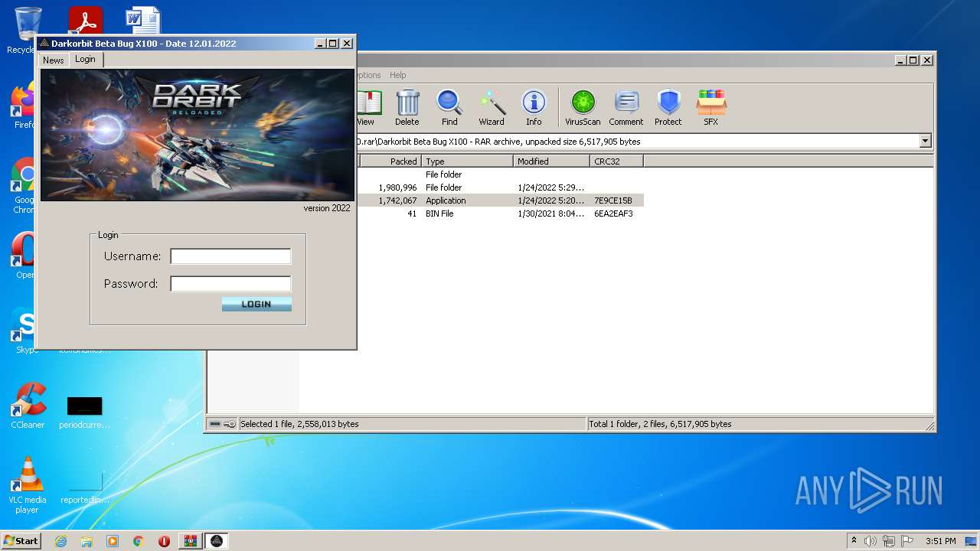The image size is (980, 551).
Task: Click the Username input field
Action: coord(230,256)
